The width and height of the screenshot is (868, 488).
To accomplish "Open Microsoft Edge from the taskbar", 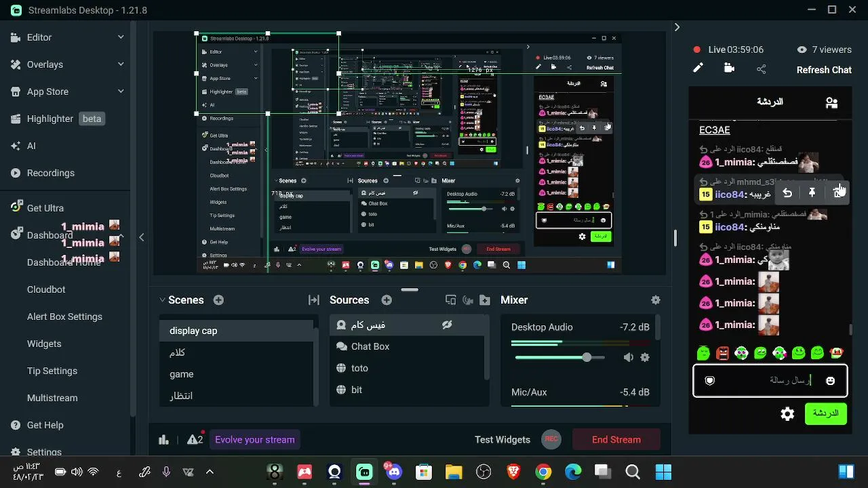I will (573, 472).
